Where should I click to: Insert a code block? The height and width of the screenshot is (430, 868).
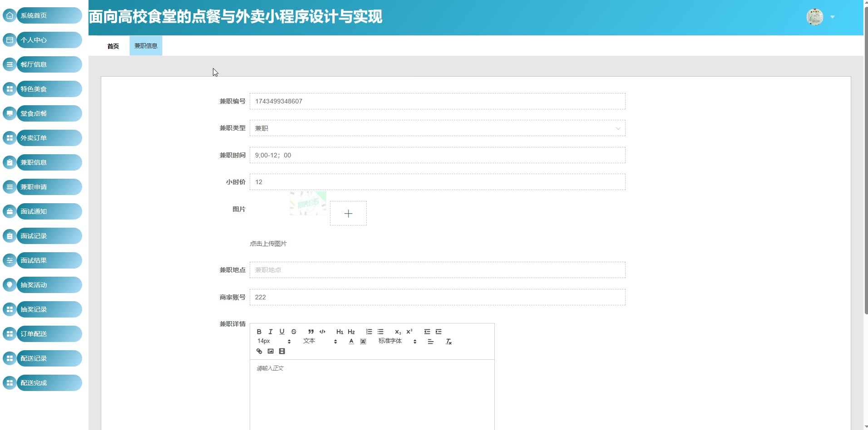pos(322,332)
